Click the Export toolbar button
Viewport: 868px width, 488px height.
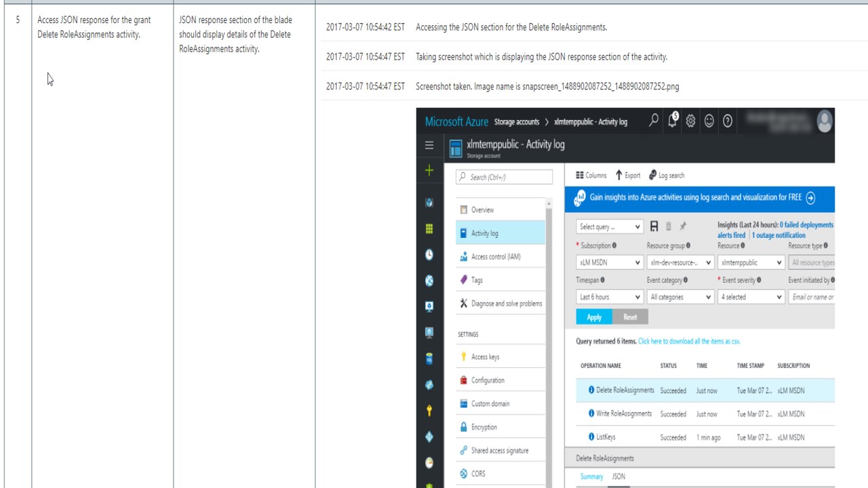[627, 175]
